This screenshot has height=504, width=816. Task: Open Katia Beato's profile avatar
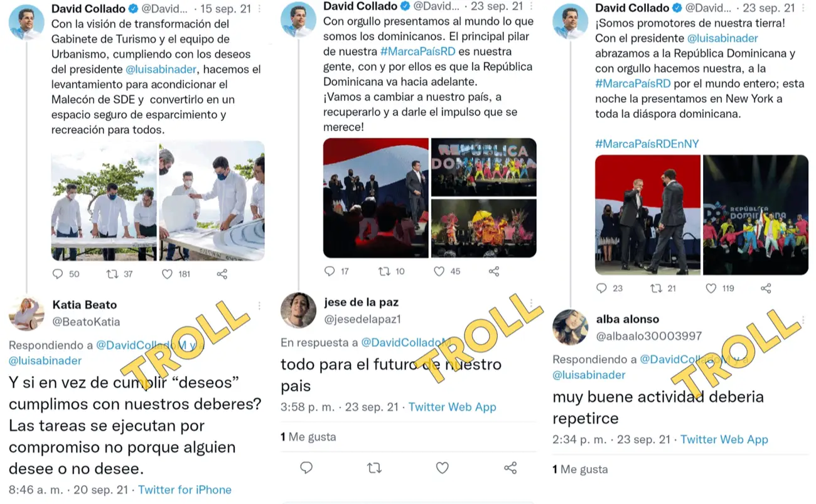26,313
